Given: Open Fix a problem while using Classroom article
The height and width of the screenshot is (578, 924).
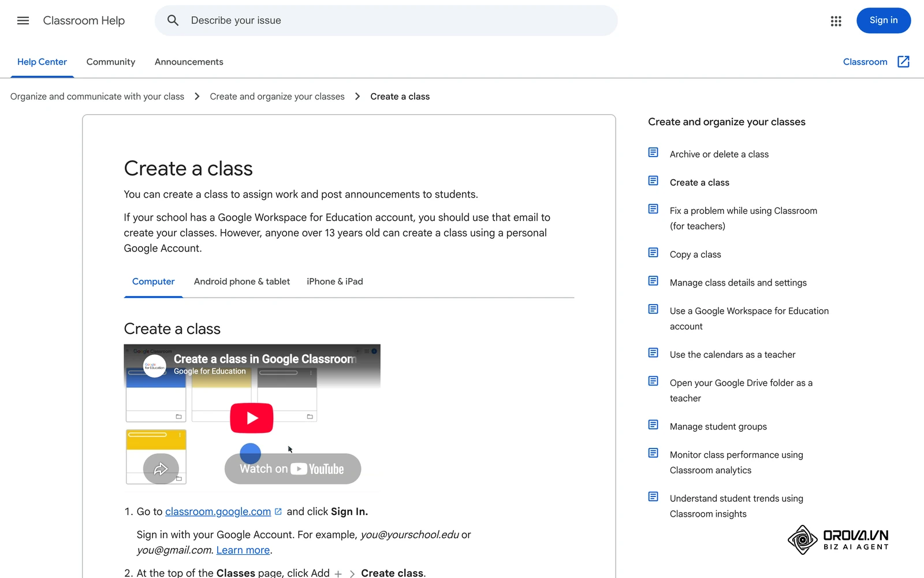Looking at the screenshot, I should pos(743,218).
